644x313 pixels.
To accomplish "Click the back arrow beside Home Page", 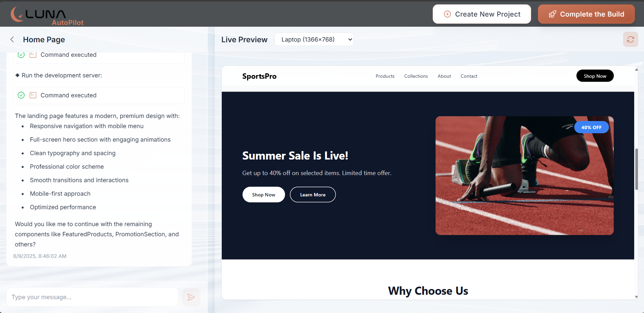I will point(12,40).
